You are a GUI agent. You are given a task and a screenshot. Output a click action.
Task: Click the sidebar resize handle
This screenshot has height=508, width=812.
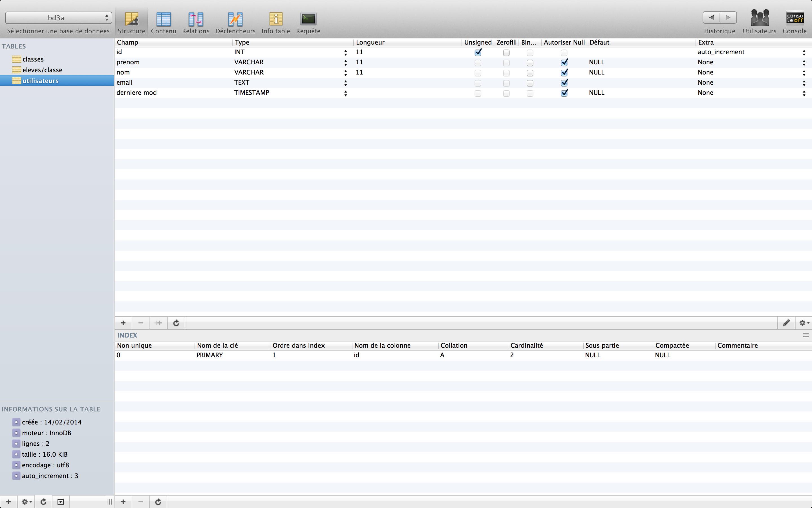click(x=109, y=502)
